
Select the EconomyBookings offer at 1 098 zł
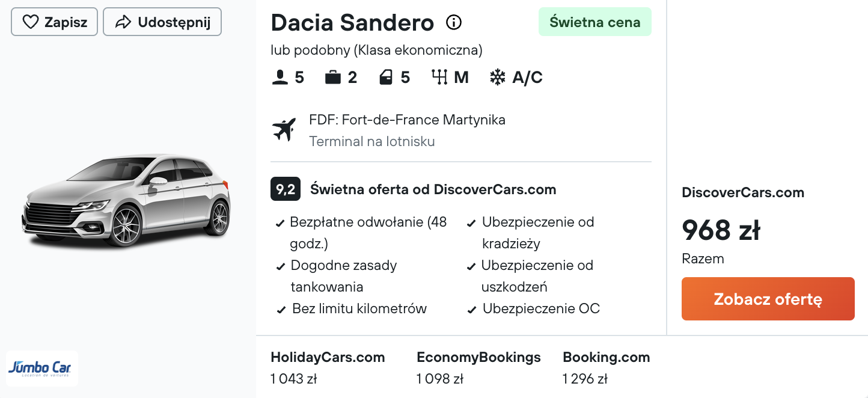pyautogui.click(x=478, y=367)
